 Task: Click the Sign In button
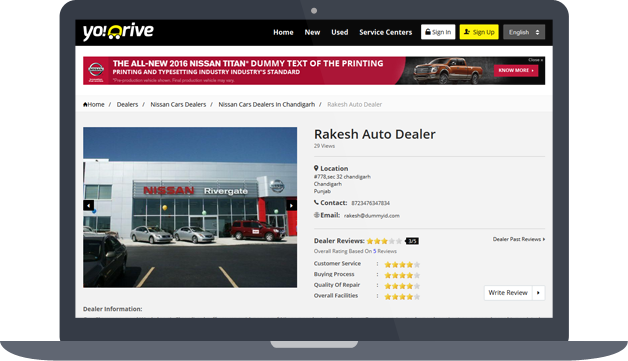tap(438, 32)
